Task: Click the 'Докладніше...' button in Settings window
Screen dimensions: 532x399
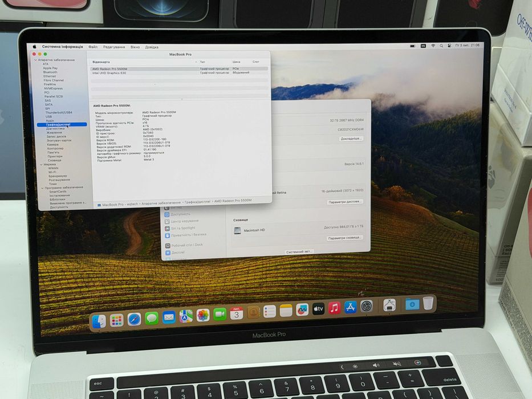Action: pos(351,139)
